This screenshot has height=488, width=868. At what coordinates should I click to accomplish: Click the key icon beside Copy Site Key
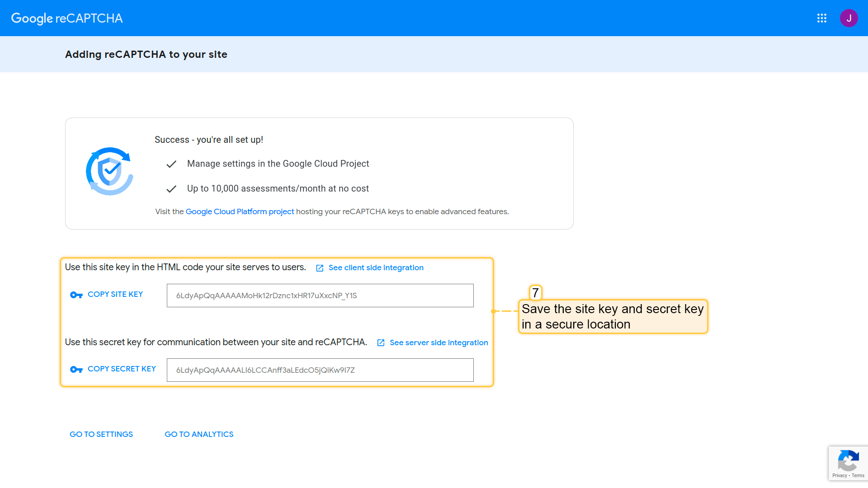coord(76,295)
